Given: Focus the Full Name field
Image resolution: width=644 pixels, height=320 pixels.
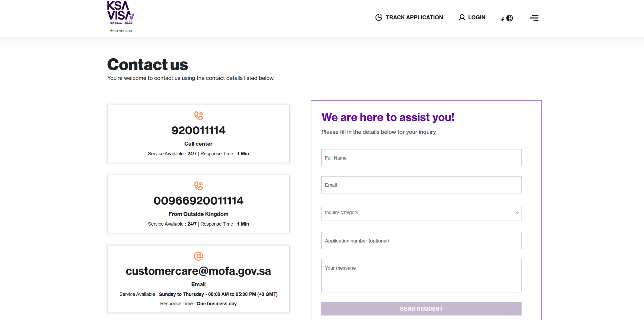Looking at the screenshot, I should [421, 158].
